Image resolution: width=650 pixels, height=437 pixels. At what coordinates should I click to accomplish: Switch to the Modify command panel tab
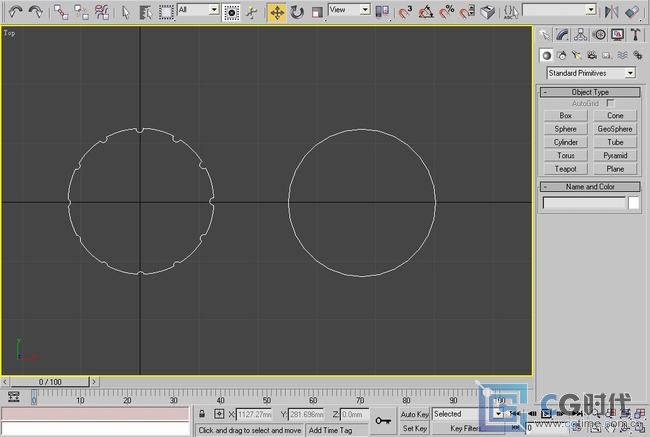pyautogui.click(x=563, y=35)
